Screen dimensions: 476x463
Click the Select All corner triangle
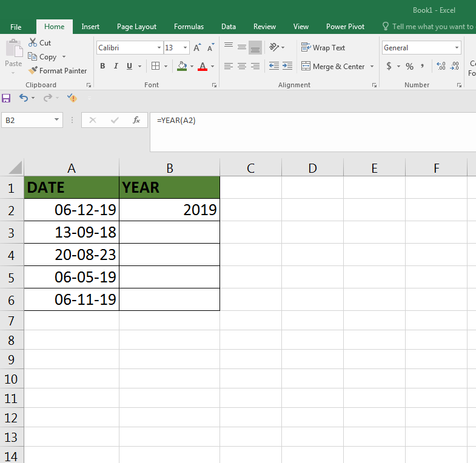(15, 168)
